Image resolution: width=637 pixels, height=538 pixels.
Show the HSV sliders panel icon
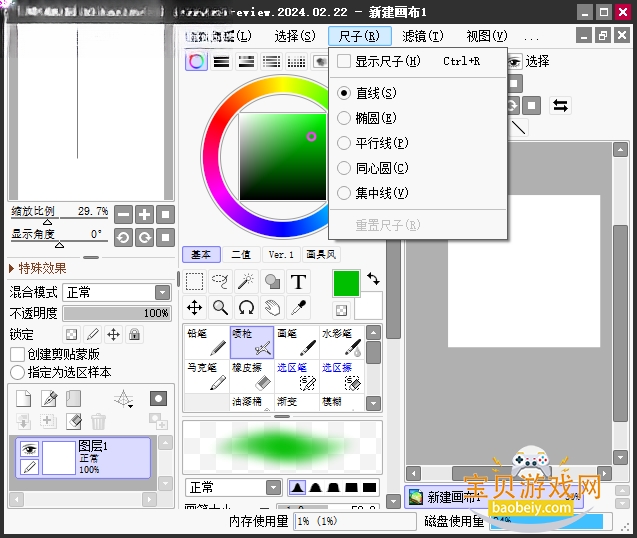(x=247, y=62)
